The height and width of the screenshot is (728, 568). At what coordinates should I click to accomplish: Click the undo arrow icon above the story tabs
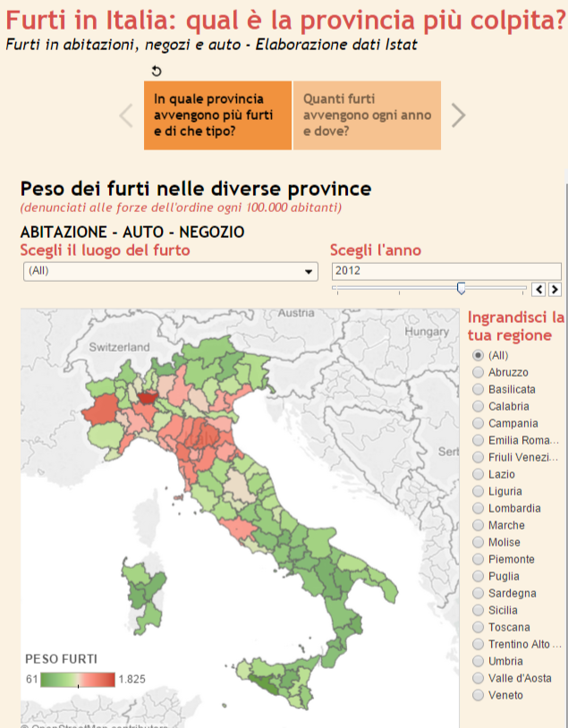[157, 72]
